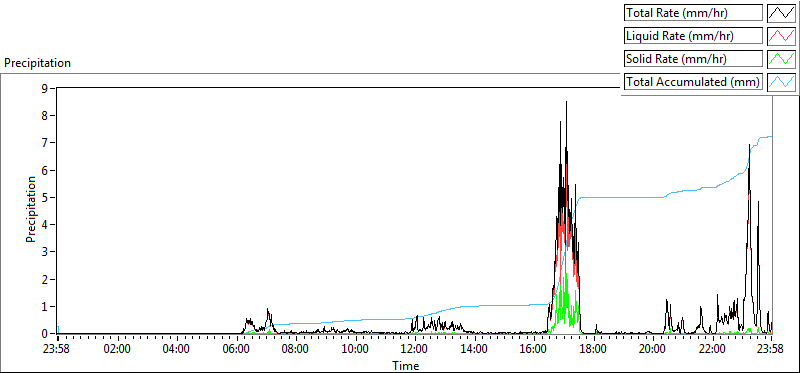Click the 04:00 time tick label
Image resolution: width=800 pixels, height=373 pixels.
(x=177, y=350)
